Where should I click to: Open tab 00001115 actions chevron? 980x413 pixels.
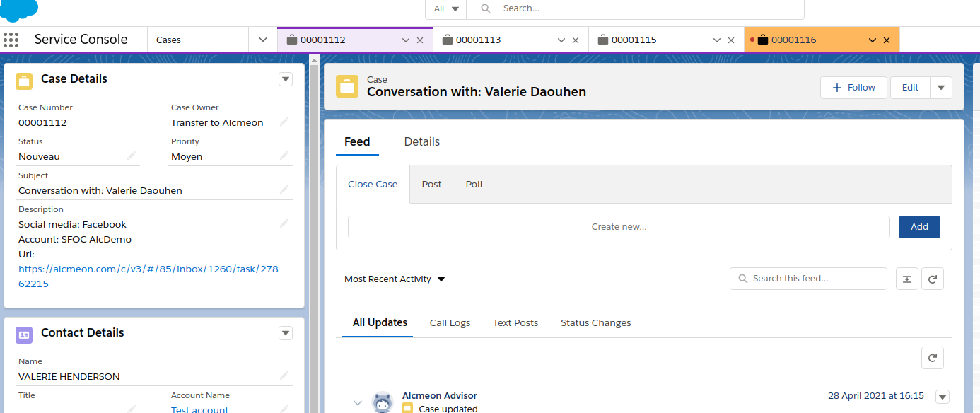click(x=717, y=40)
